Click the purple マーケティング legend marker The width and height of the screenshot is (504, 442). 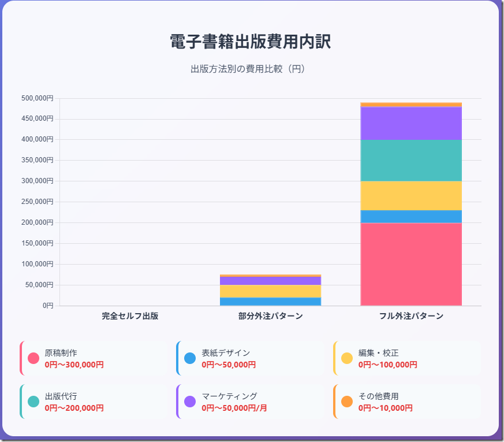(191, 402)
